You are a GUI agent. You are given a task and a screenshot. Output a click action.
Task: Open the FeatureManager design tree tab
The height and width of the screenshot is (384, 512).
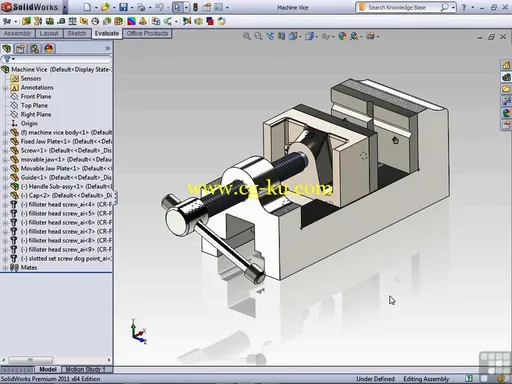(7, 49)
